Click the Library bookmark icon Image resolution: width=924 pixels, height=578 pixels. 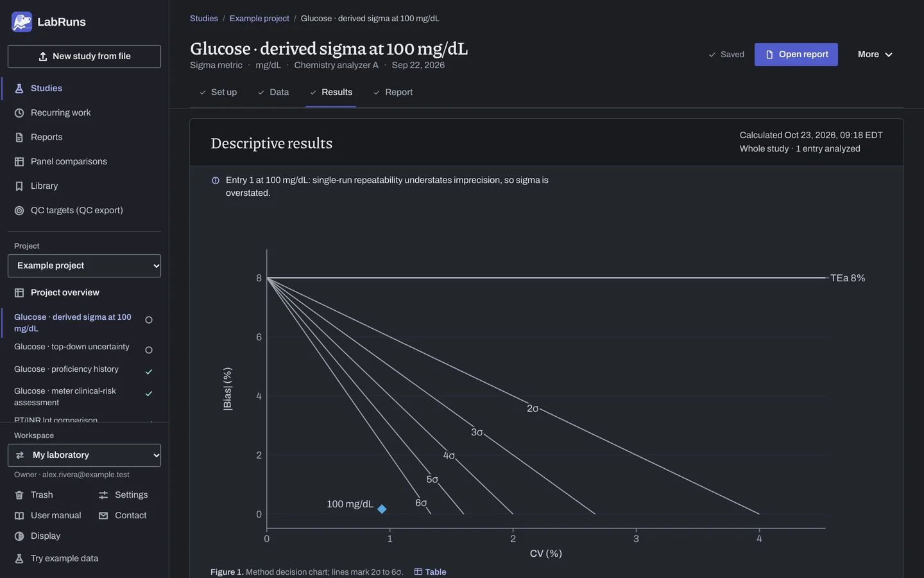click(19, 186)
